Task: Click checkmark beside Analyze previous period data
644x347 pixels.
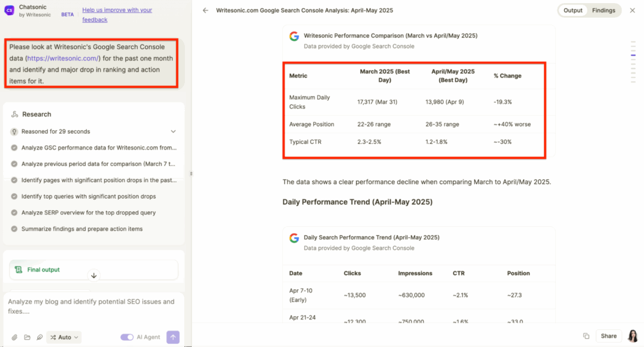Action: click(14, 164)
